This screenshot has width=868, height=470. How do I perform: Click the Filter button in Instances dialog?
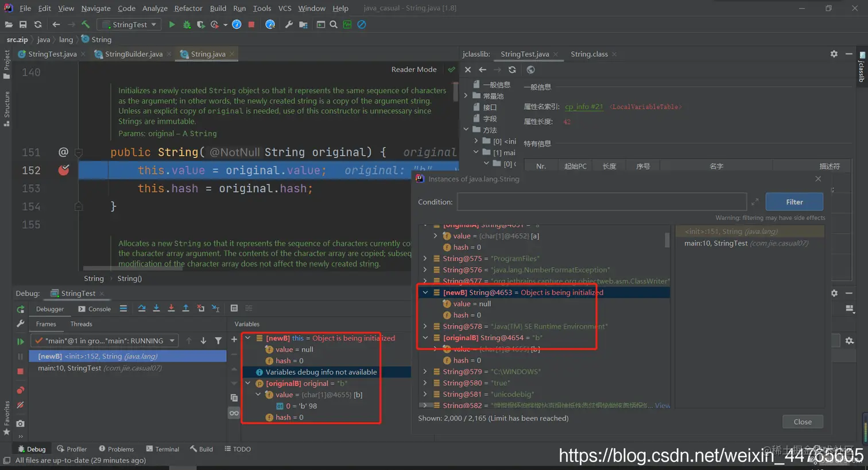coord(795,202)
